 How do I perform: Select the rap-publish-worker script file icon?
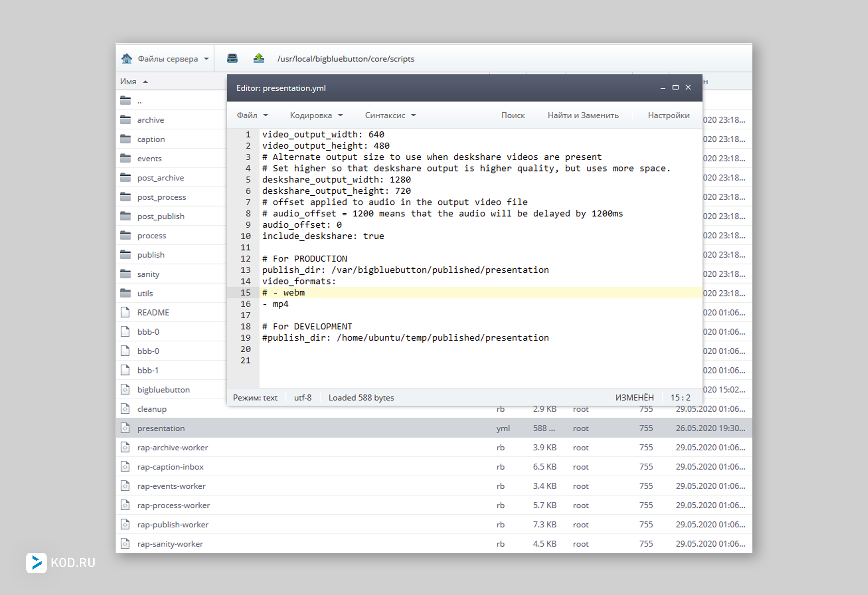pyautogui.click(x=126, y=525)
